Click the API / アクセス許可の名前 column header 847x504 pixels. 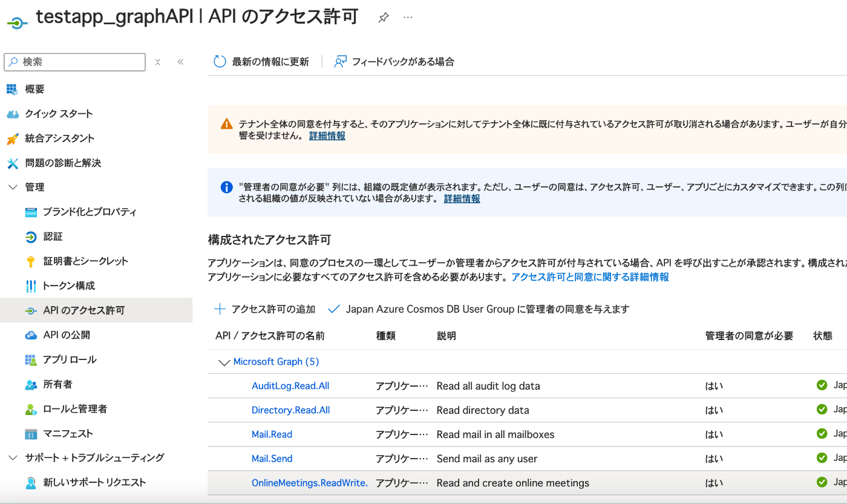[270, 336]
